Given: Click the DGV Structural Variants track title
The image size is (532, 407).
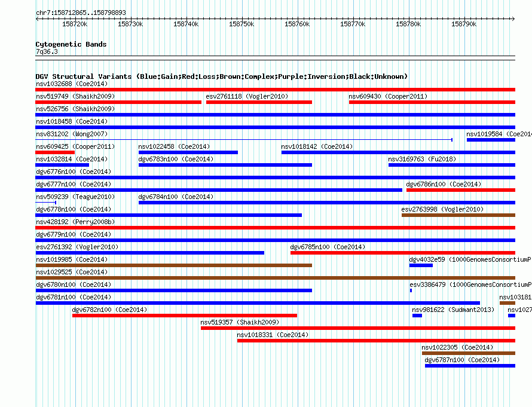Looking at the screenshot, I should click(x=221, y=76).
